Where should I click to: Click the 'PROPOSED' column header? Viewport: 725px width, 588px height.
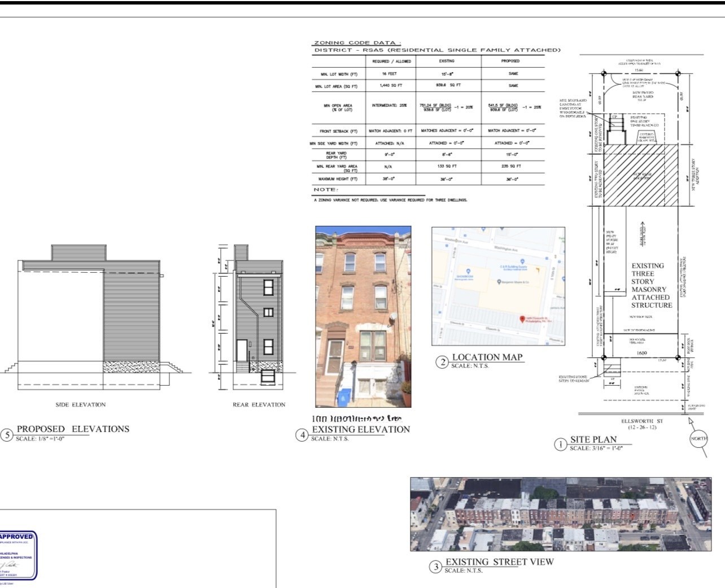tap(510, 61)
